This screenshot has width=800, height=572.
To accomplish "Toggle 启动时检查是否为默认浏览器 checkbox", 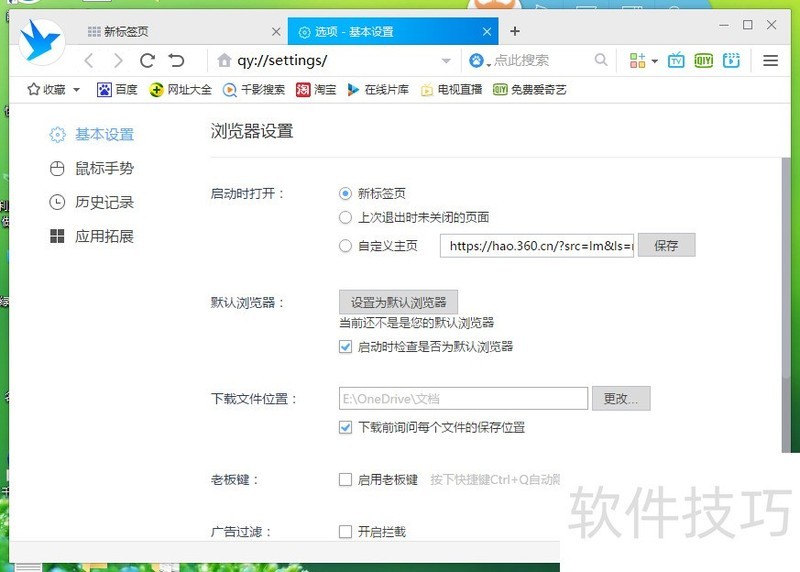I will [x=345, y=347].
